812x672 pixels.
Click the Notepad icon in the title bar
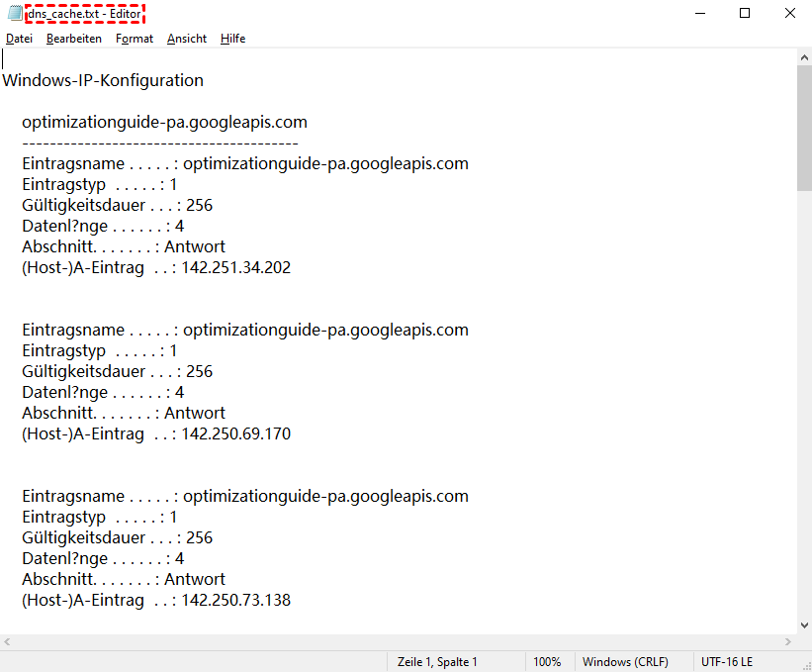pos(14,14)
